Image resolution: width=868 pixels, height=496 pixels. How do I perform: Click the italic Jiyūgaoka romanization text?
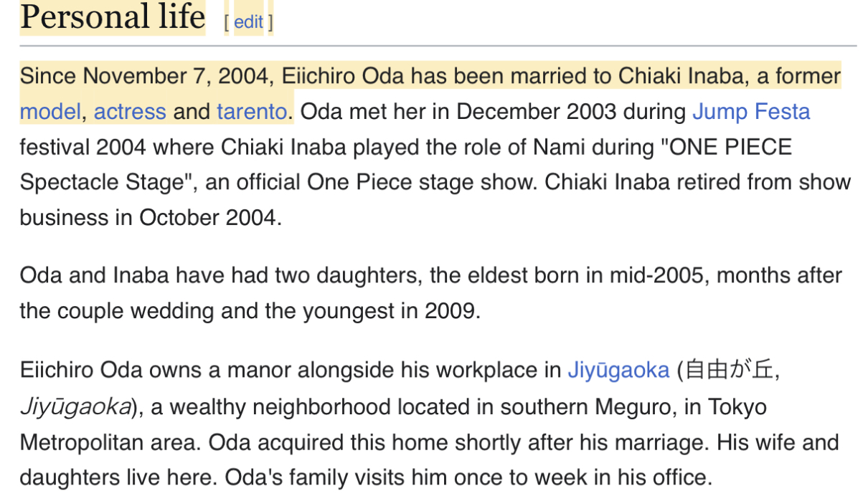coord(75,406)
